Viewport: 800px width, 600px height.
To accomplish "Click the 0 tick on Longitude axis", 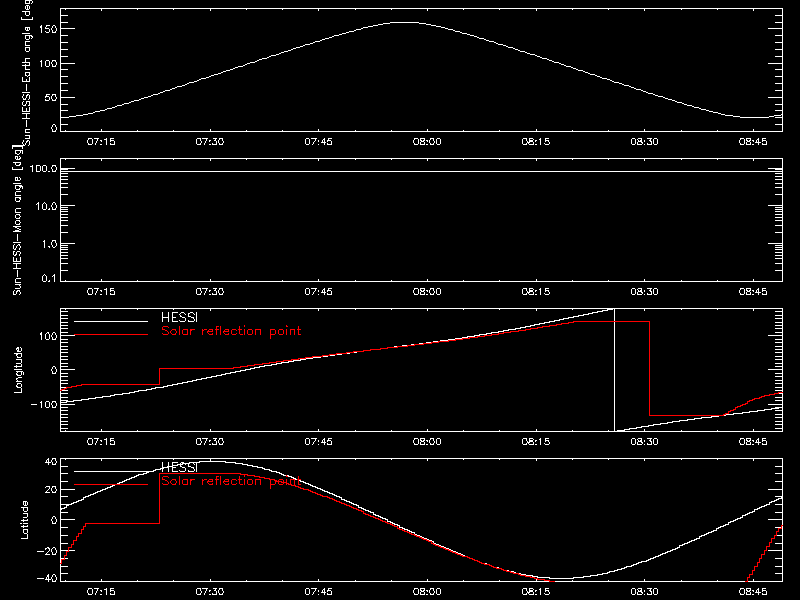I will [54, 370].
